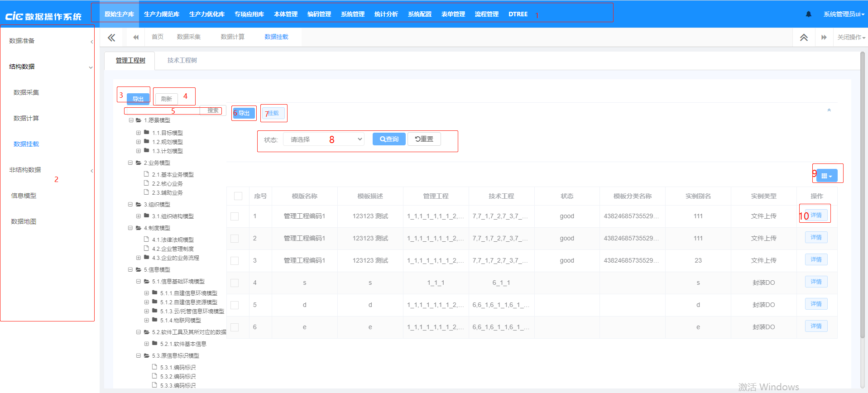This screenshot has width=868, height=393.
Task: Select the checkbox for row 4
Action: tap(235, 283)
